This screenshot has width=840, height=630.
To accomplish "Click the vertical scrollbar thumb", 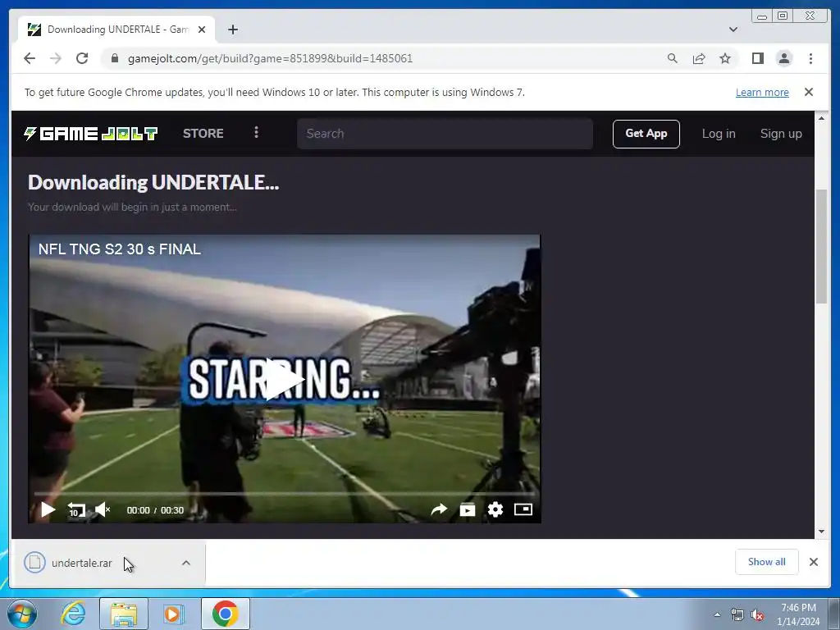I will point(821,247).
